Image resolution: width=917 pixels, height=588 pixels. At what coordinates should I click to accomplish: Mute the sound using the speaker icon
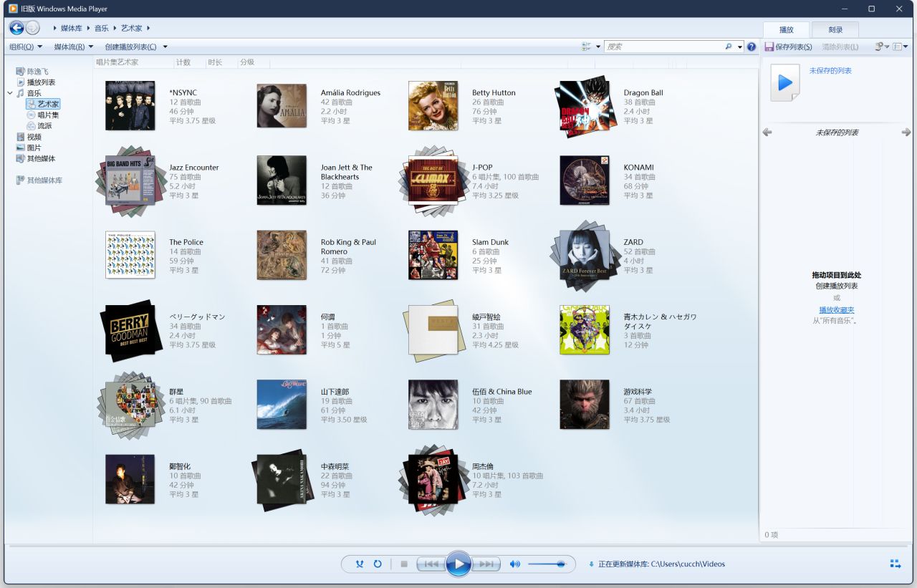(514, 564)
